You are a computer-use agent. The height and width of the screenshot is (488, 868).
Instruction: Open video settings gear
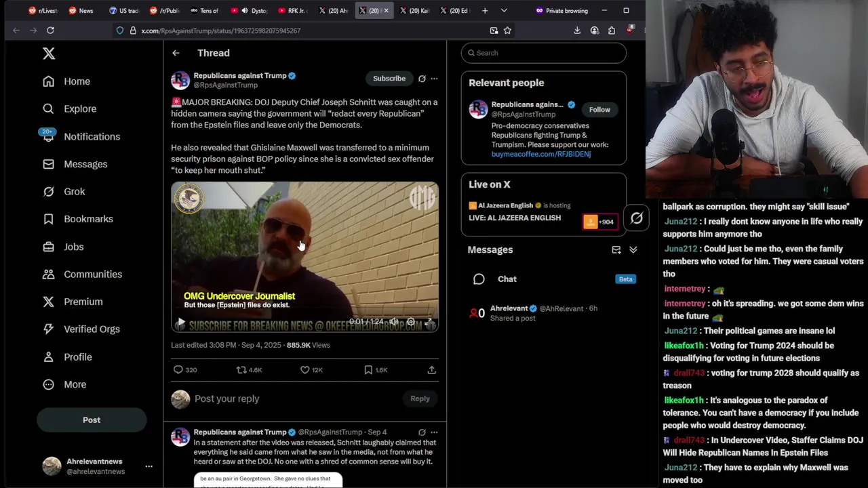coord(411,322)
